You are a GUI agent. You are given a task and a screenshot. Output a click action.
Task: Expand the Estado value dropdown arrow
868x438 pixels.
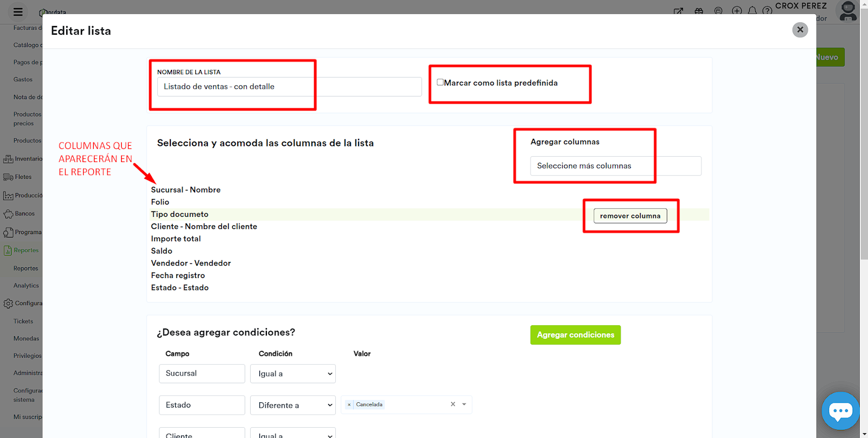(464, 404)
